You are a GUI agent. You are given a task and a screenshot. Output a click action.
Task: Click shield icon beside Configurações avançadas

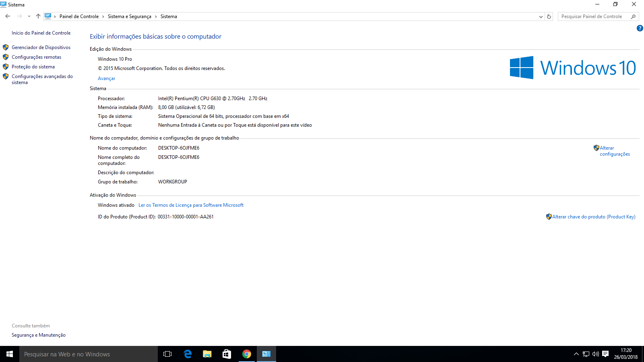point(6,76)
